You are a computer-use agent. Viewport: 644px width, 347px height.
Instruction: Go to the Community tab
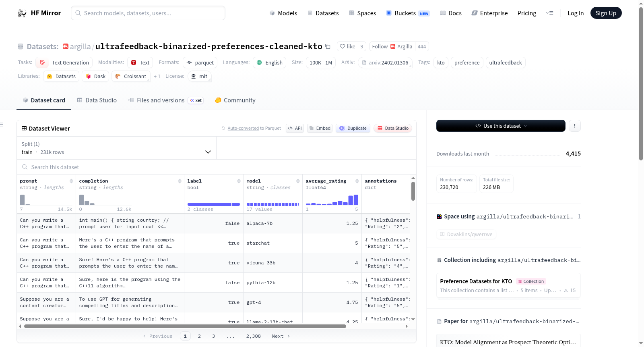pyautogui.click(x=235, y=100)
